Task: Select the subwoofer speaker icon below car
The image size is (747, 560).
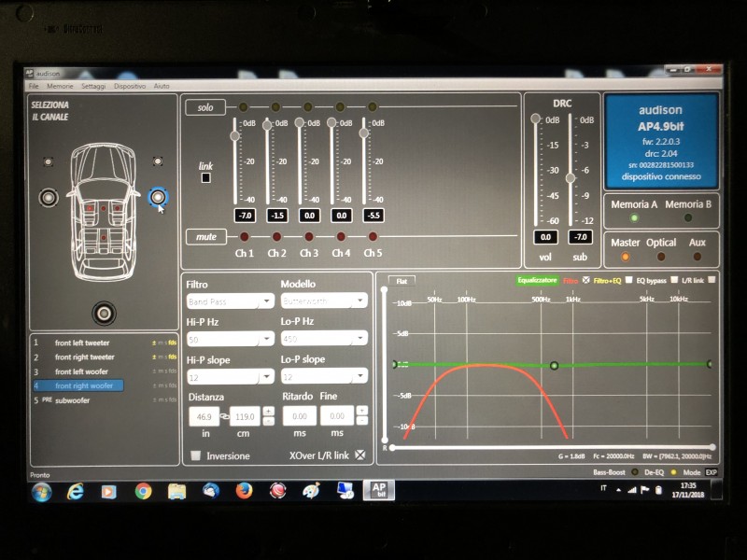Action: point(104,313)
